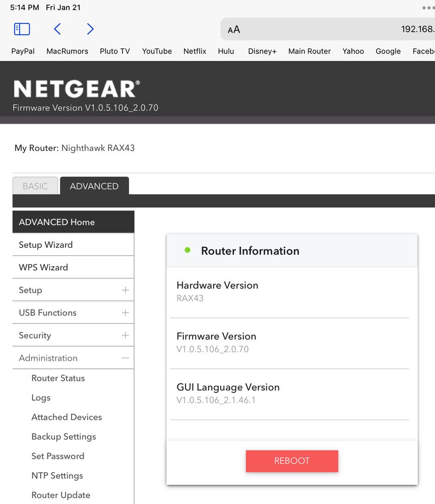The height and width of the screenshot is (504, 435).
Task: Click the green Router Information status dot
Action: point(188,250)
